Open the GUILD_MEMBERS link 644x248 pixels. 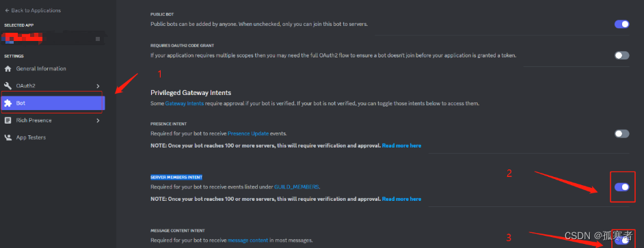pyautogui.click(x=297, y=187)
